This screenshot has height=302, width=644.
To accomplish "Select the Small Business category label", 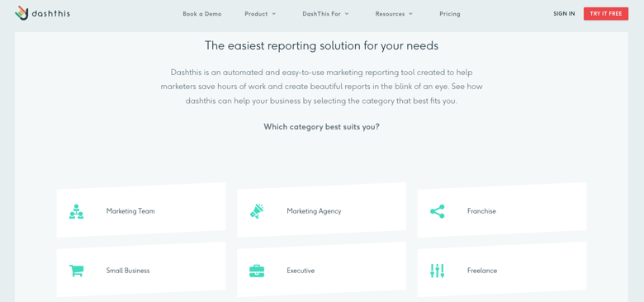I will [128, 271].
